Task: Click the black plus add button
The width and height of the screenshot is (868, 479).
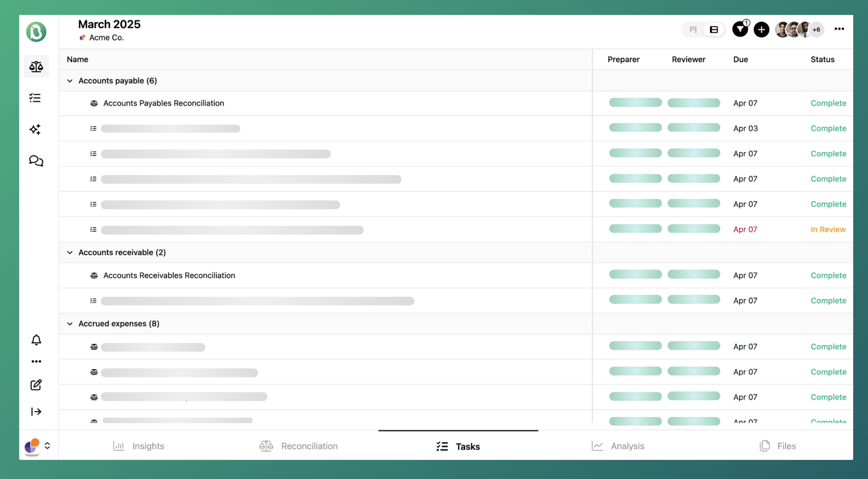Action: coord(762,30)
